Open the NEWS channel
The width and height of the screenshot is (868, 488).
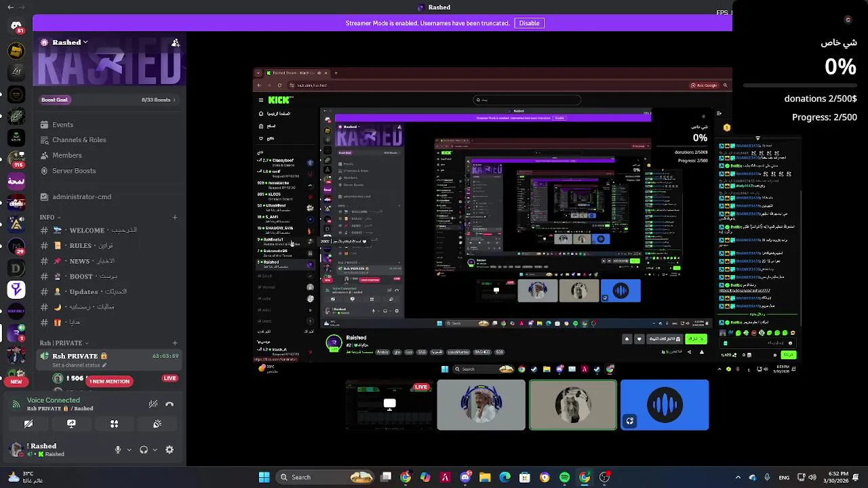(108, 261)
